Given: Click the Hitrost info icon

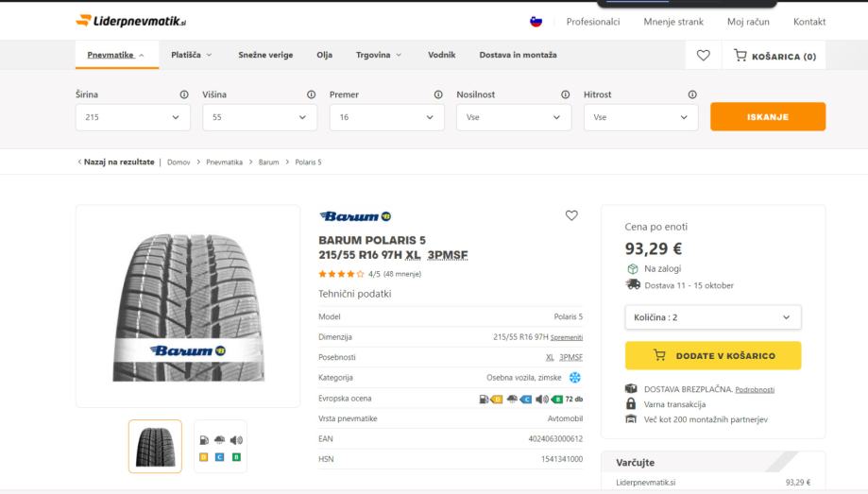Looking at the screenshot, I should point(692,94).
